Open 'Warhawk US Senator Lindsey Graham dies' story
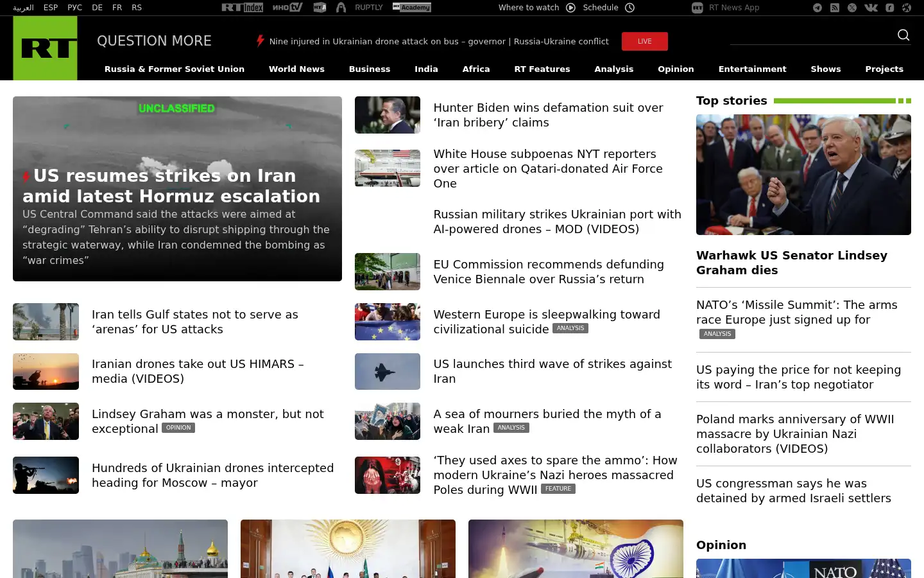Viewport: 924px width, 578px height. [792, 263]
